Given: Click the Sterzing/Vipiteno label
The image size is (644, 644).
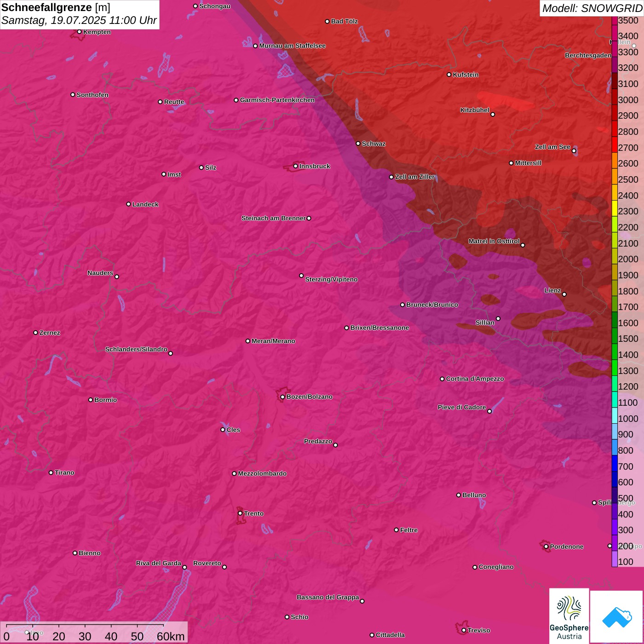Looking at the screenshot, I should [331, 279].
